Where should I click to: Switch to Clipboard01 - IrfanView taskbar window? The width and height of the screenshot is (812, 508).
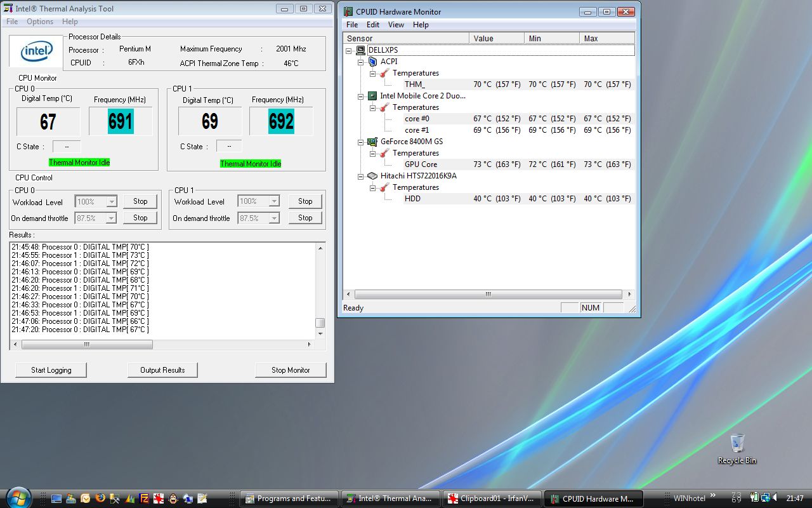coord(492,498)
